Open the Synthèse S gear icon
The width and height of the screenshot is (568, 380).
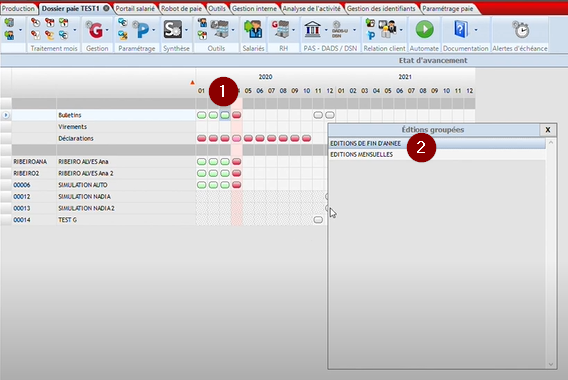click(x=173, y=29)
